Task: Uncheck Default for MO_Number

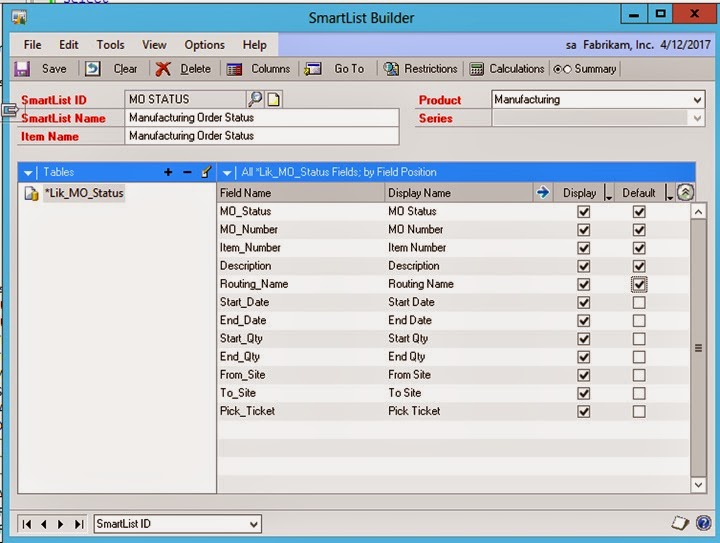Action: (639, 230)
